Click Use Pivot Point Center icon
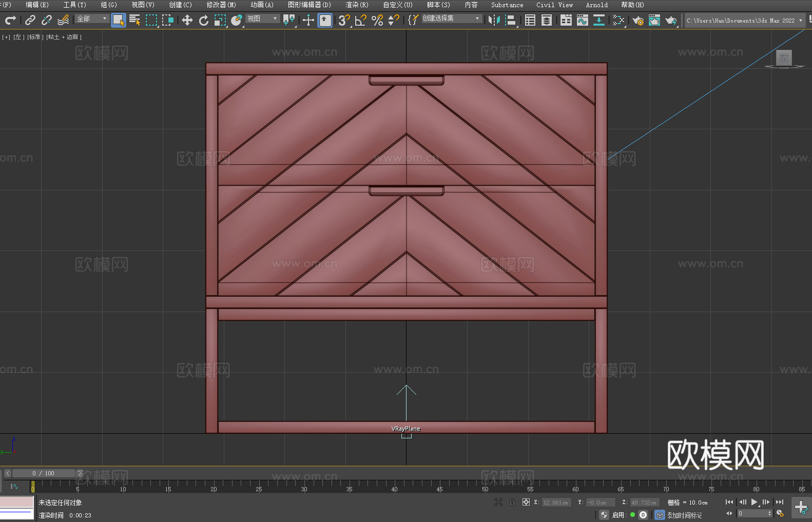Screen dimensions: 812x522 pos(289,20)
